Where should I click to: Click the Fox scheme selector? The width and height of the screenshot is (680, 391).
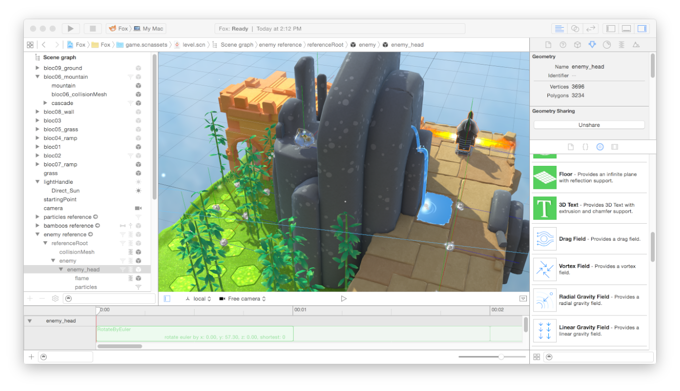click(x=118, y=29)
